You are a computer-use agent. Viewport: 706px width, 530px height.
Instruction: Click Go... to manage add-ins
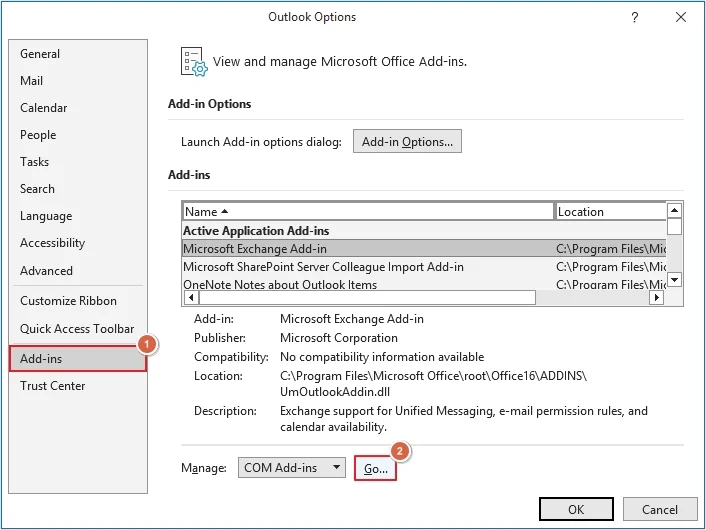pyautogui.click(x=376, y=468)
